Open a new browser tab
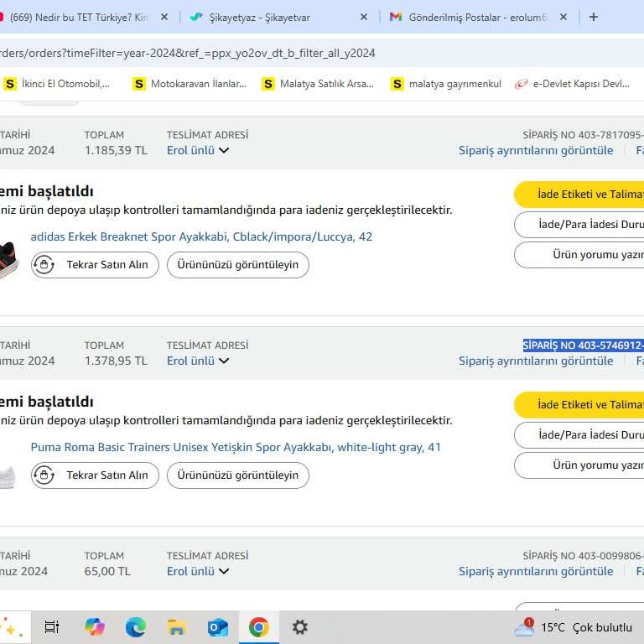This screenshot has height=644, width=644. click(594, 17)
